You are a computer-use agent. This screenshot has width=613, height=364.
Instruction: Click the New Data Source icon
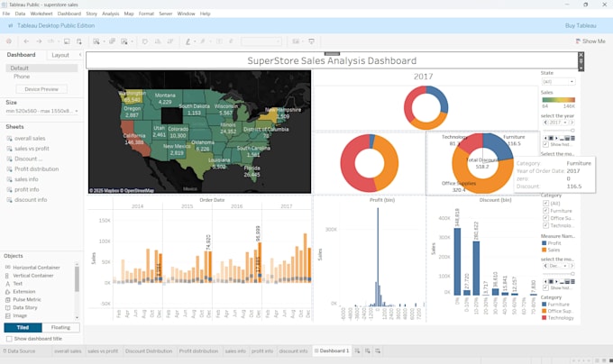click(79, 41)
